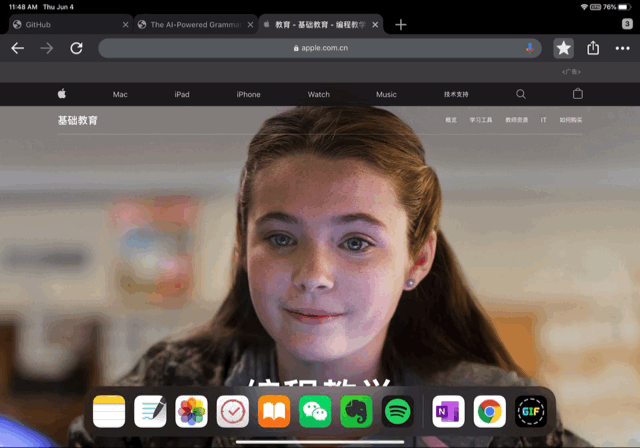
Task: Reload the page with the refresh icon
Action: tap(76, 48)
